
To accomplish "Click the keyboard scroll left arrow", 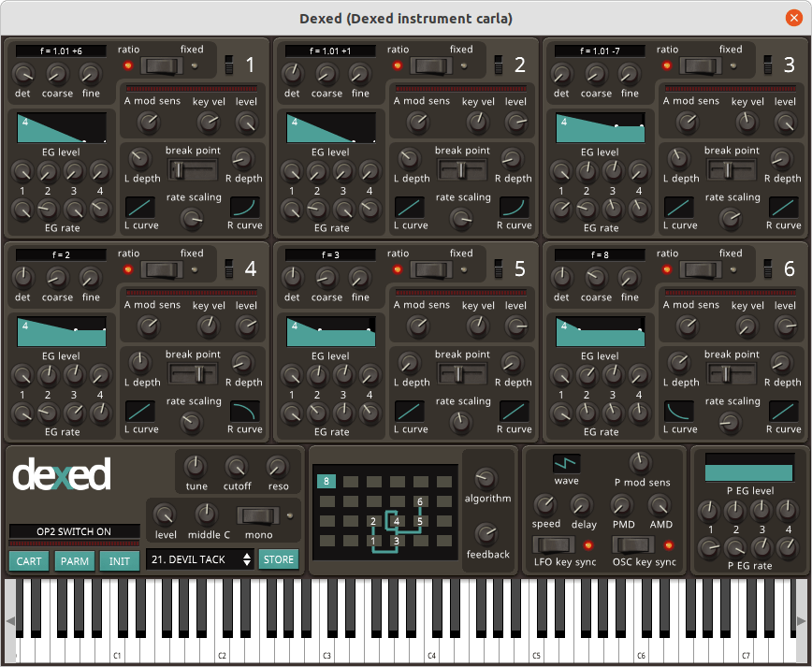I will pyautogui.click(x=9, y=621).
